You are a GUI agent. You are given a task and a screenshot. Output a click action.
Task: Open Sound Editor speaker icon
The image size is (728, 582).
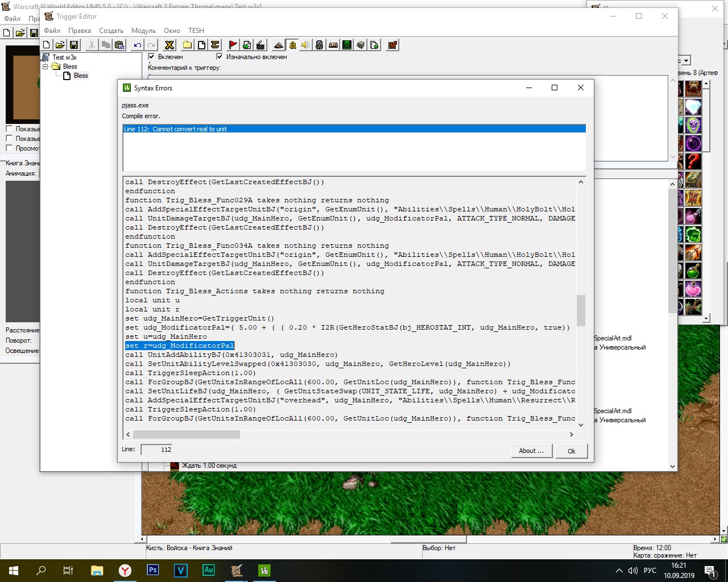(306, 45)
